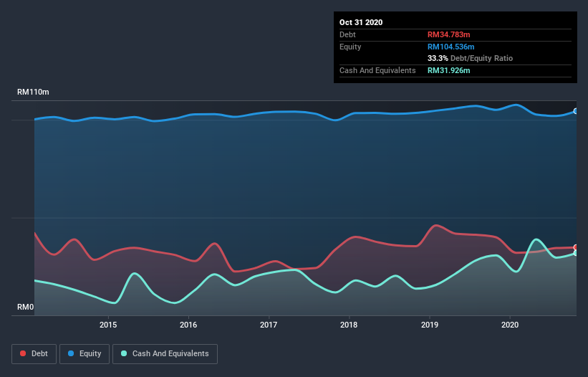Click the 2017 x-axis label

(x=269, y=325)
